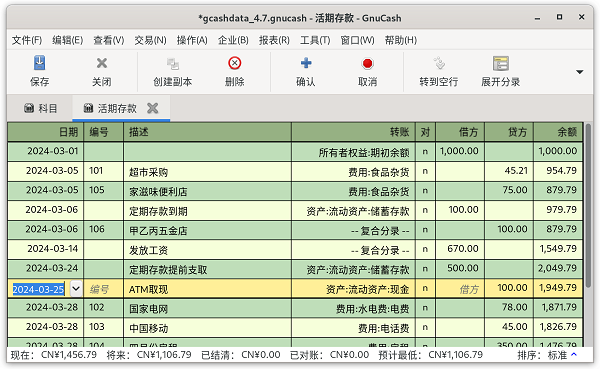This screenshot has width=600, height=369.
Task: Open the toolbar overflow arrow
Action: (580, 72)
